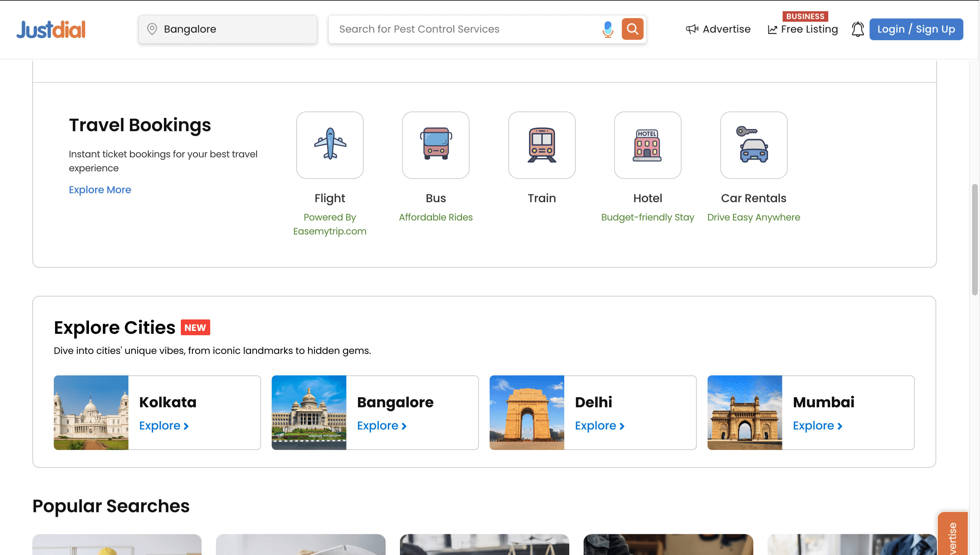Click the Flight booking icon
This screenshot has height=555, width=980.
330,145
